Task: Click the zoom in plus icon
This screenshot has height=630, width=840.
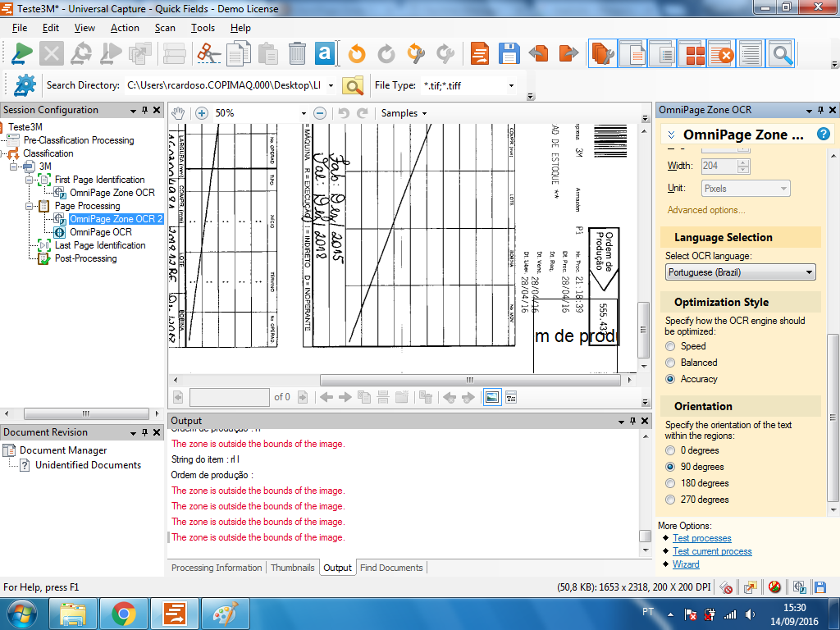Action: (x=202, y=113)
